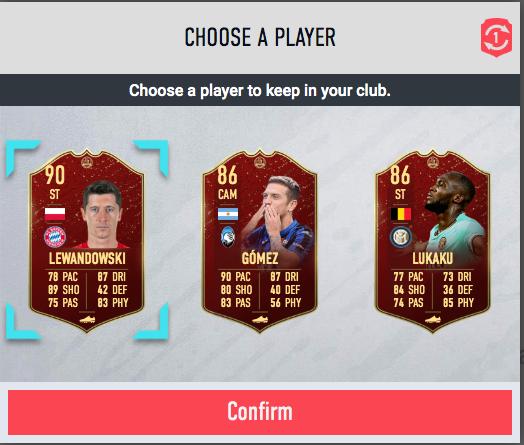This screenshot has height=445, width=524.
Task: Click the boot icon under Lukaku stats
Action: (x=432, y=319)
